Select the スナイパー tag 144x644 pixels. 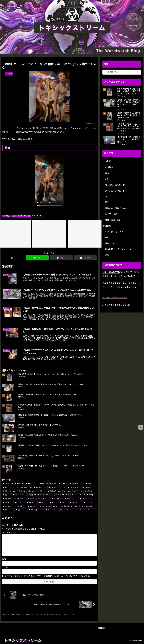click(75, 502)
